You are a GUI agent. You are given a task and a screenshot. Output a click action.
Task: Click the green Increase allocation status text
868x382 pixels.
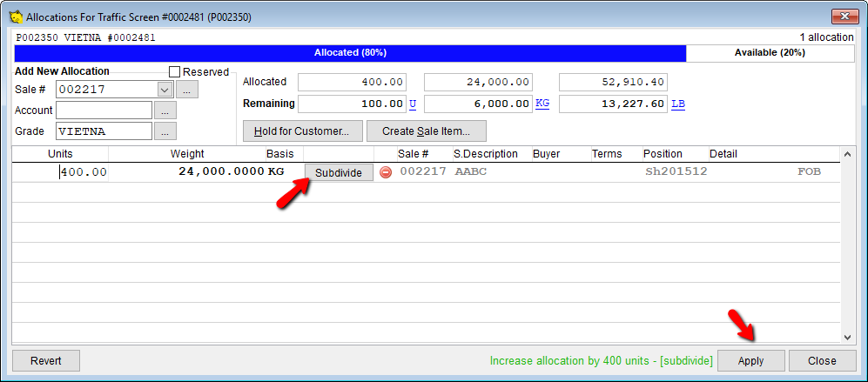pos(602,361)
